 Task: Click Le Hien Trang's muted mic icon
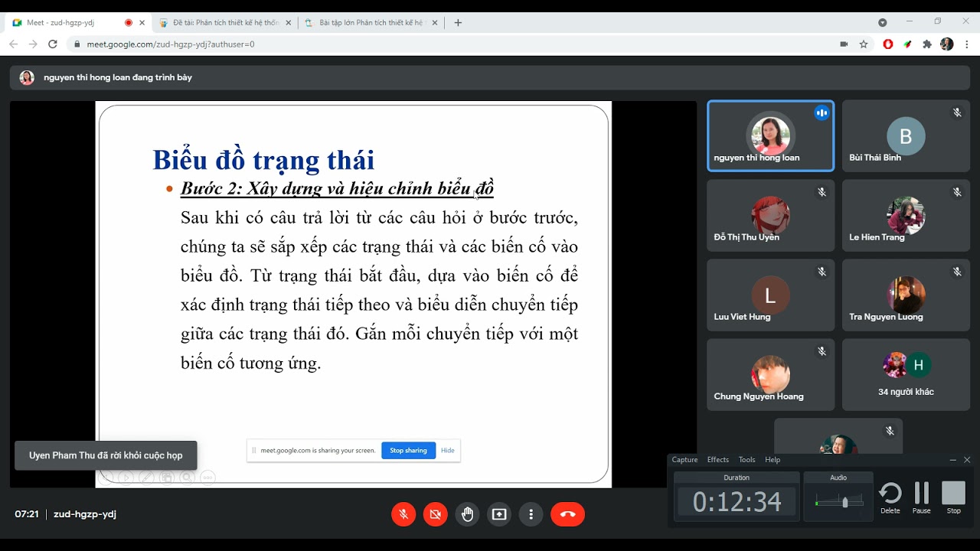957,192
